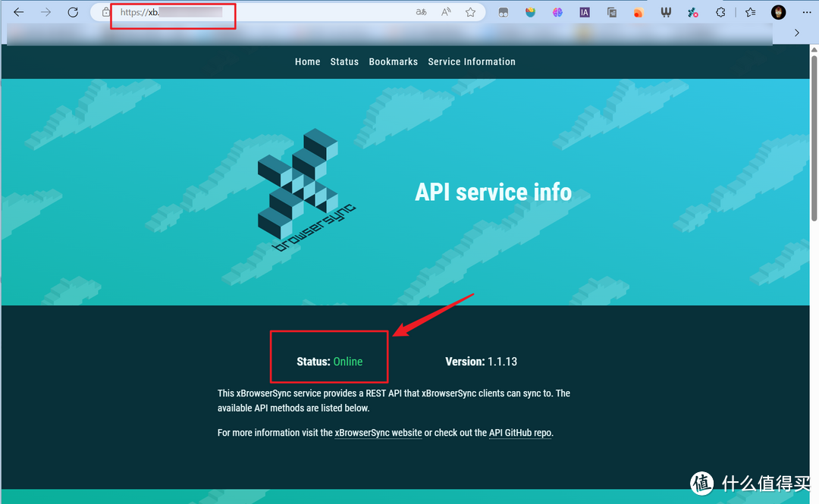The width and height of the screenshot is (819, 504).
Task: Reload the current page
Action: point(73,12)
